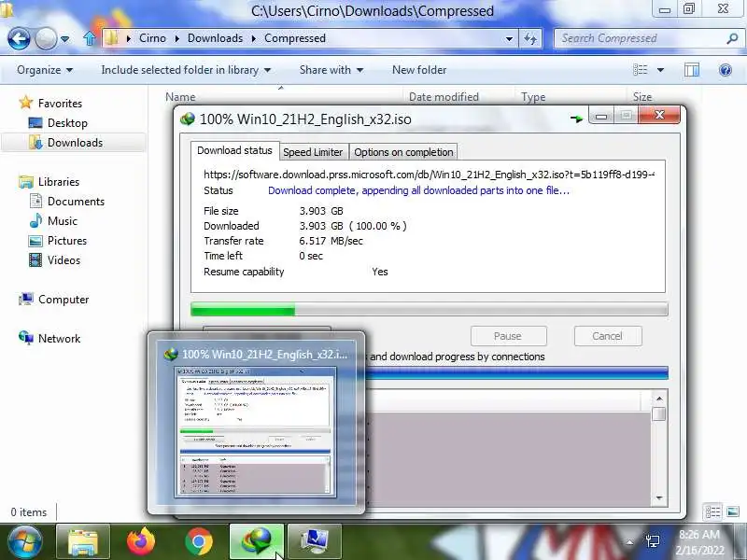Open the Share with menu
This screenshot has height=560, width=747.
331,70
